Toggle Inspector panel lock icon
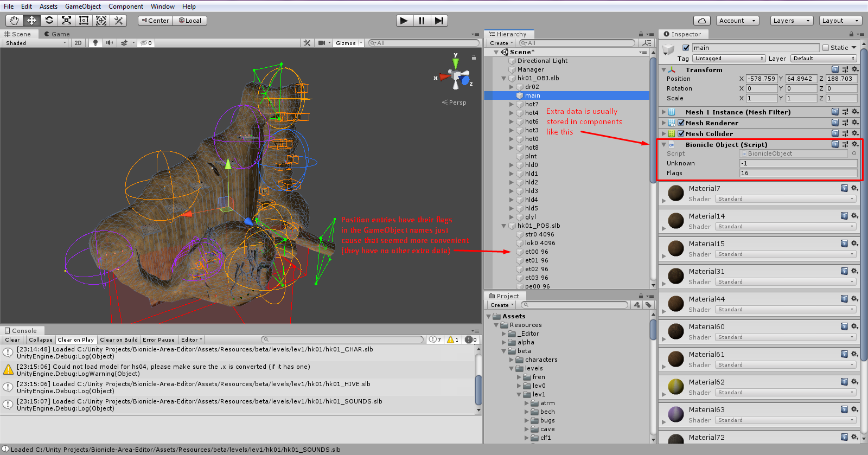 pyautogui.click(x=852, y=34)
